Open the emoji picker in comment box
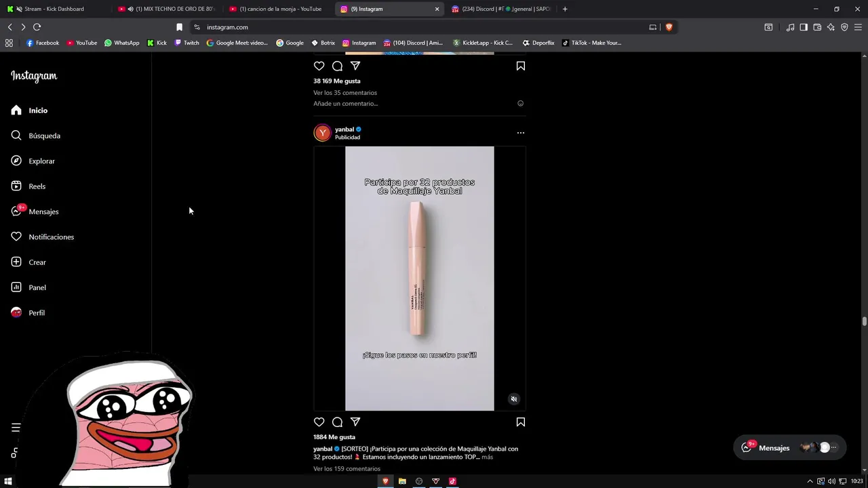This screenshot has width=868, height=488. [521, 104]
